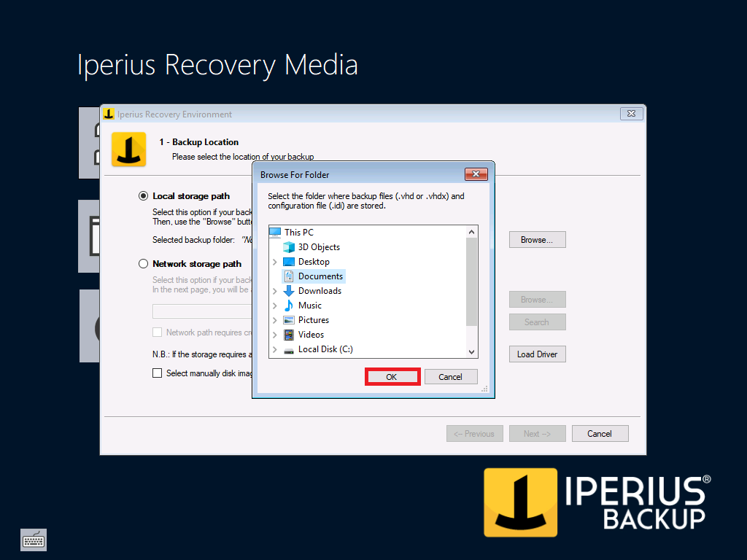This screenshot has width=747, height=560.
Task: Select the Desktop folder entry
Action: click(x=314, y=262)
